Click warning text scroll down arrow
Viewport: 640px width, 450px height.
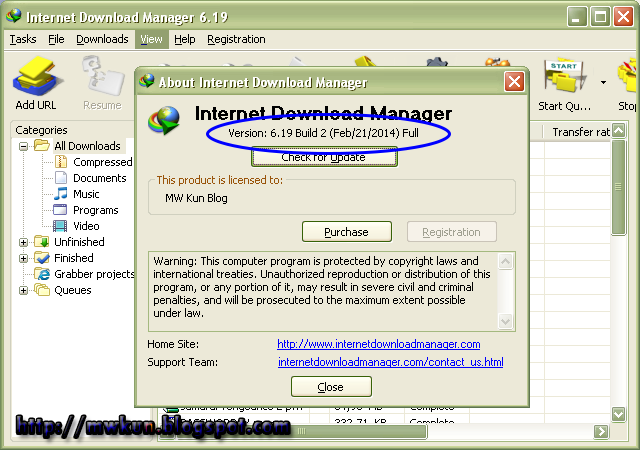coord(505,321)
